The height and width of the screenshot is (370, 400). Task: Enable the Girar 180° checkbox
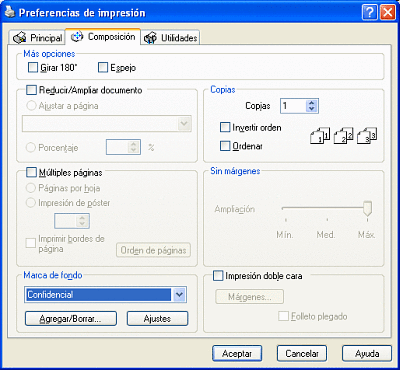pyautogui.click(x=33, y=68)
